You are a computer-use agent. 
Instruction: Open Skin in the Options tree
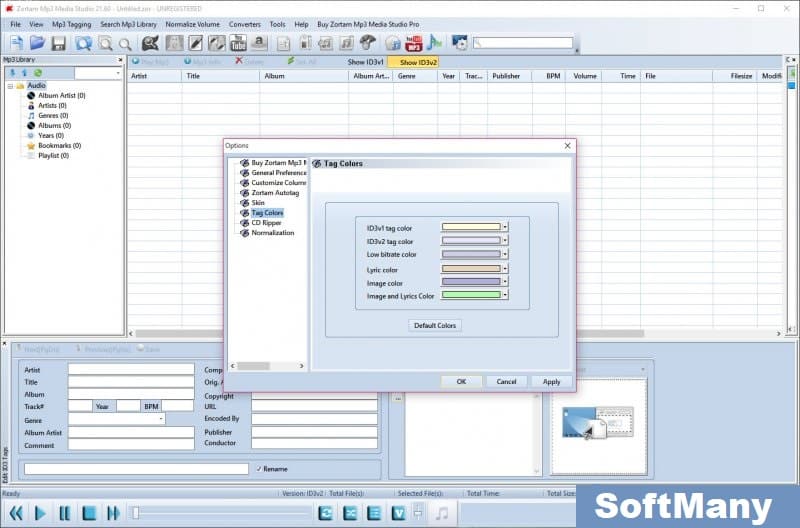point(258,203)
